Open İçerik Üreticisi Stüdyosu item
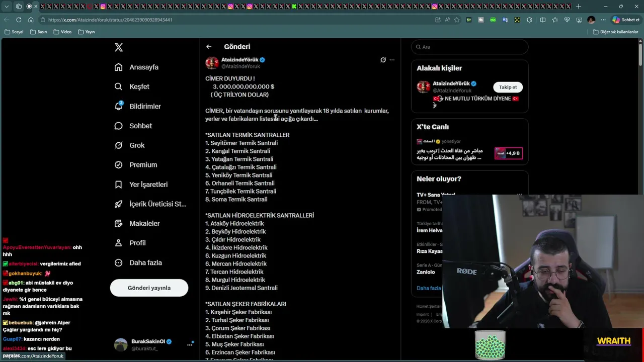The image size is (644, 362). (150, 204)
